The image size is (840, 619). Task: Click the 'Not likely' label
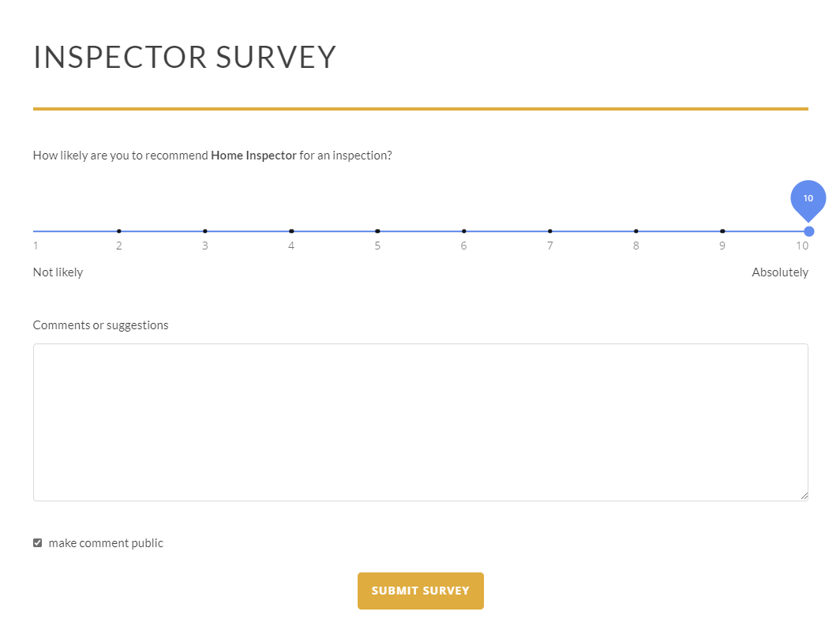(x=58, y=272)
